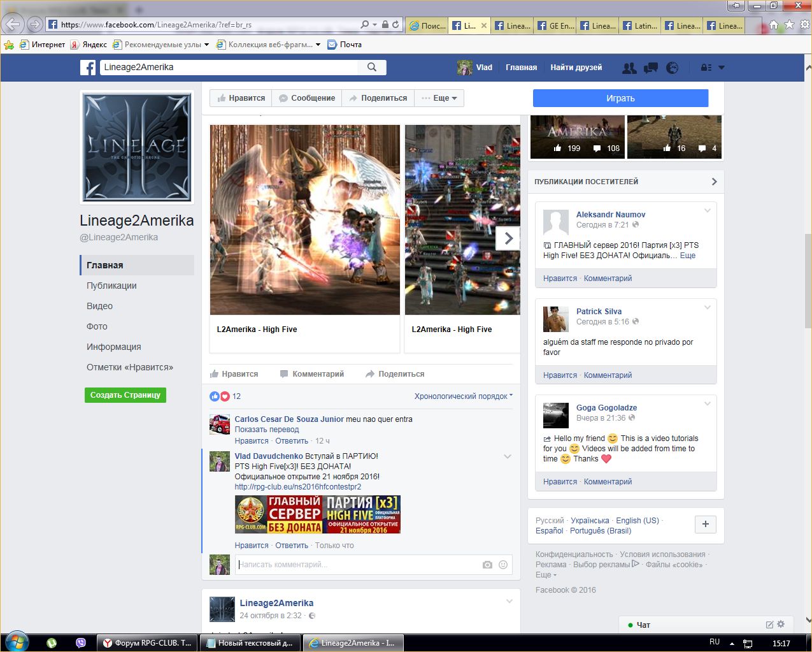Expand the "Публикации посетителей" chevron
The image size is (812, 652).
(714, 182)
